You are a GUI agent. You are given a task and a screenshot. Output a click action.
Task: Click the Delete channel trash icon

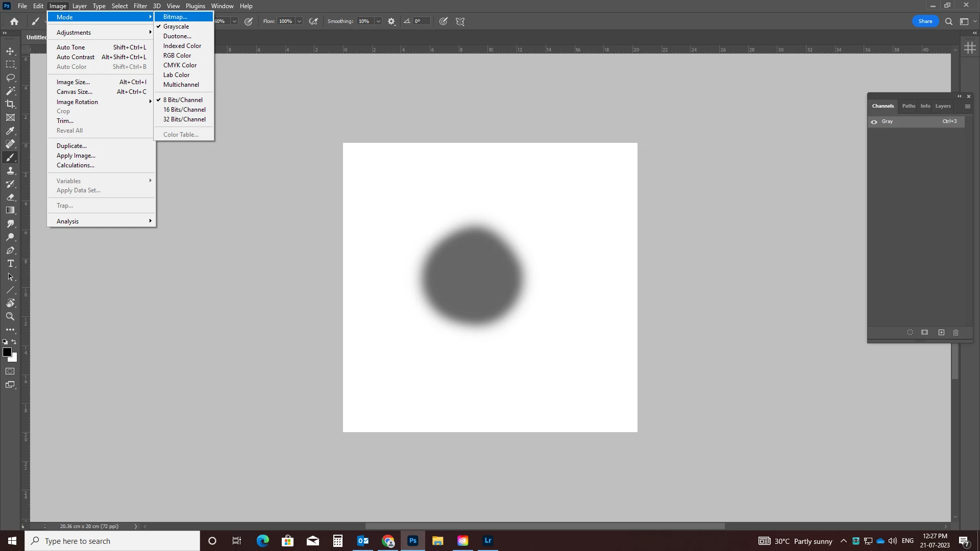click(x=956, y=333)
